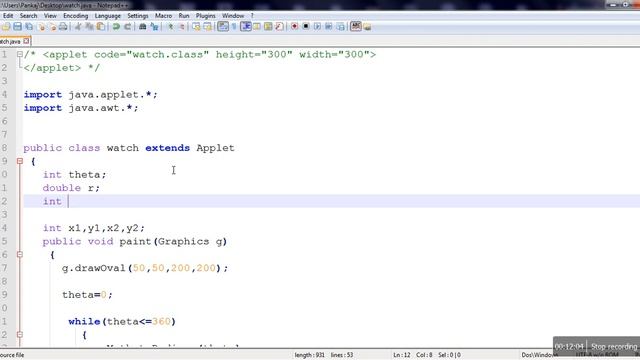This screenshot has height=360, width=640.
Task: Collapse the paint method fold marker
Action: pyautogui.click(x=20, y=255)
